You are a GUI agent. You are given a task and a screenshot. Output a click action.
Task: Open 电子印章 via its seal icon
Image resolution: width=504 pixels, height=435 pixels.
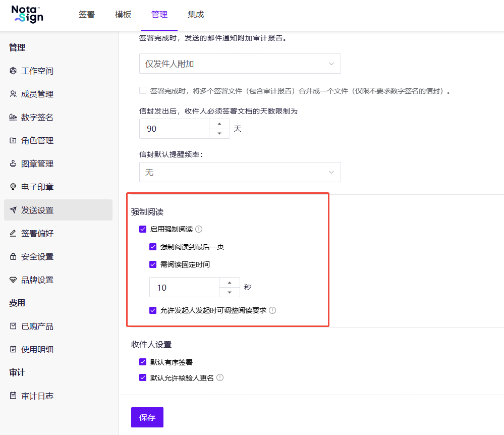(x=13, y=187)
